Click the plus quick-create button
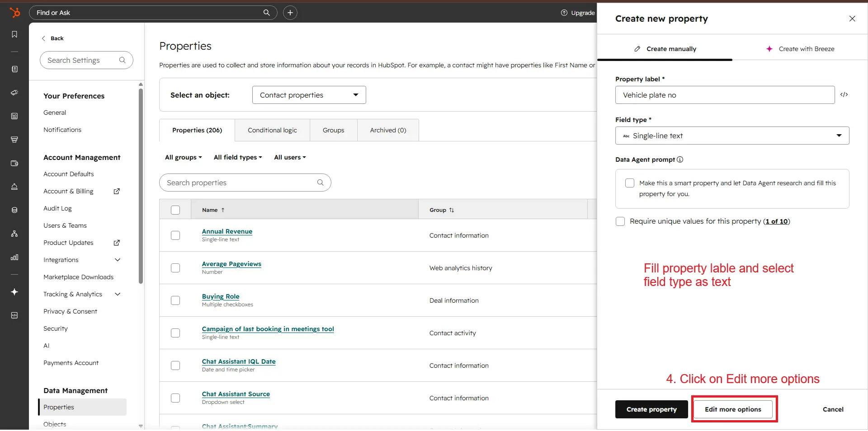The height and width of the screenshot is (431, 868). coord(290,13)
